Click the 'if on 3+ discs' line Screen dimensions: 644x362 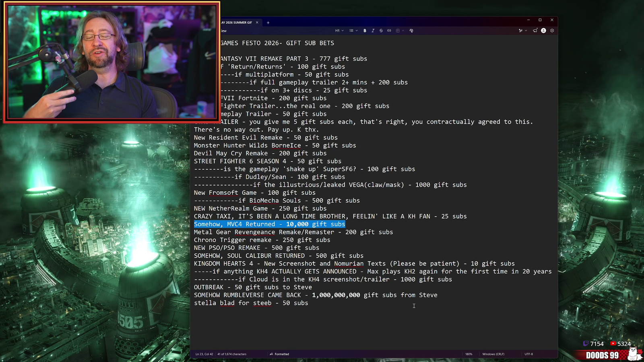click(294, 90)
